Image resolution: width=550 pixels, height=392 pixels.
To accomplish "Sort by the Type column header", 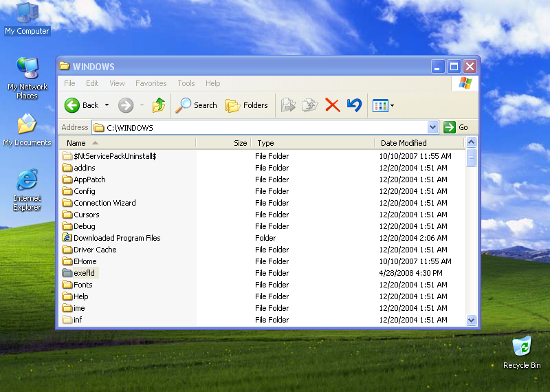I will (x=313, y=143).
